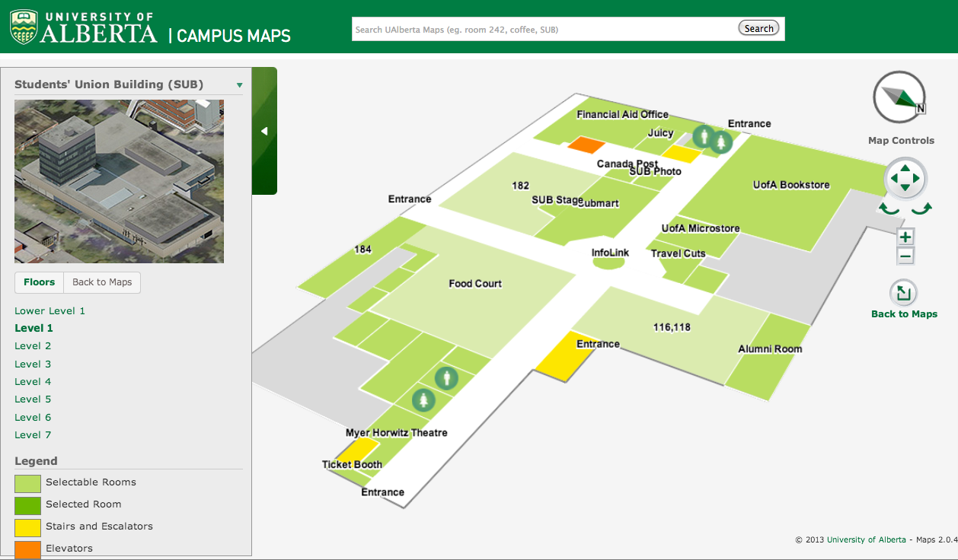
Task: Open the Lower Level 1 floor plan
Action: click(x=49, y=310)
